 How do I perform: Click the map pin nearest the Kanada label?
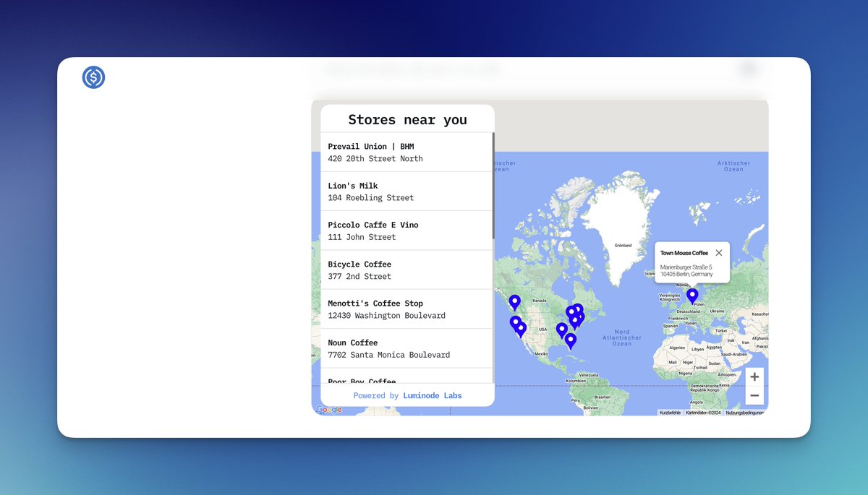point(514,301)
